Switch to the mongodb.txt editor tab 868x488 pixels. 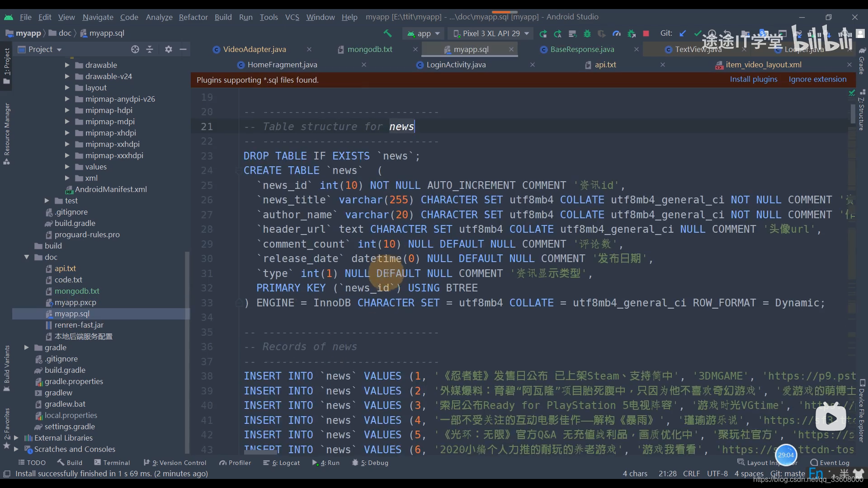click(370, 49)
